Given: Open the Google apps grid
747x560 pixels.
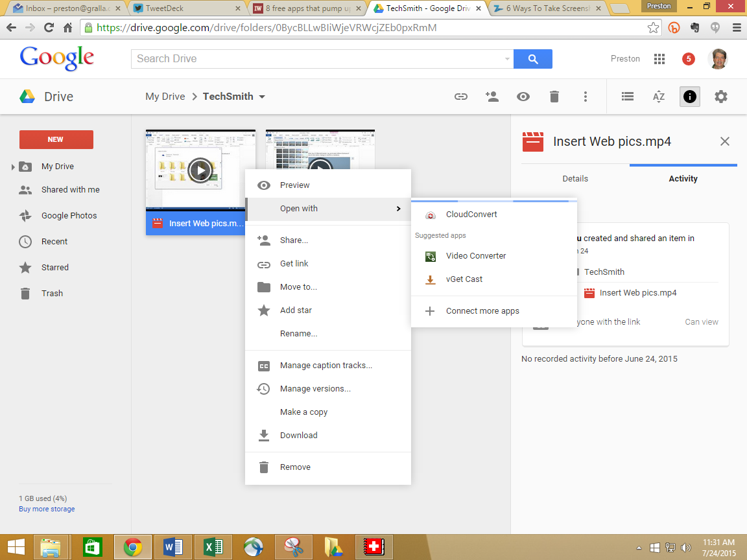Looking at the screenshot, I should [x=659, y=58].
